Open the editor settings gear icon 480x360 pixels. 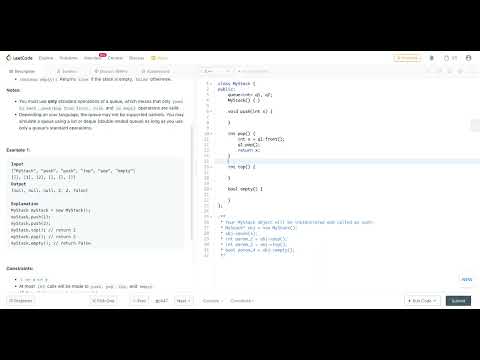click(460, 71)
